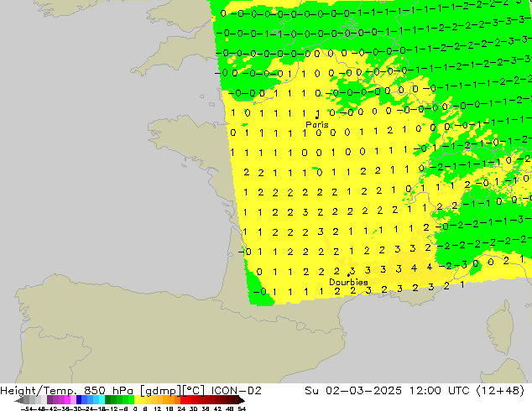Select the black dot marking Paris
The width and height of the screenshot is (532, 411).
(316, 117)
